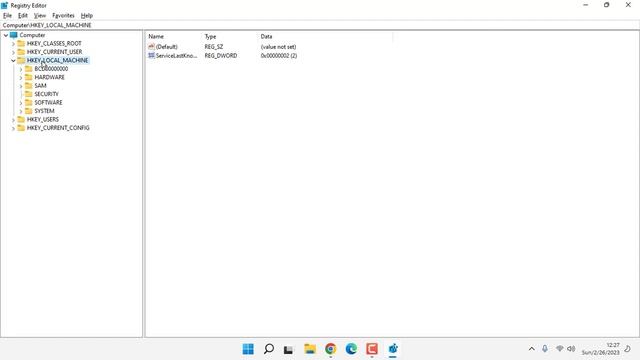Select the (Default) value entry
Screen dimensions: 640x360
(x=167, y=47)
